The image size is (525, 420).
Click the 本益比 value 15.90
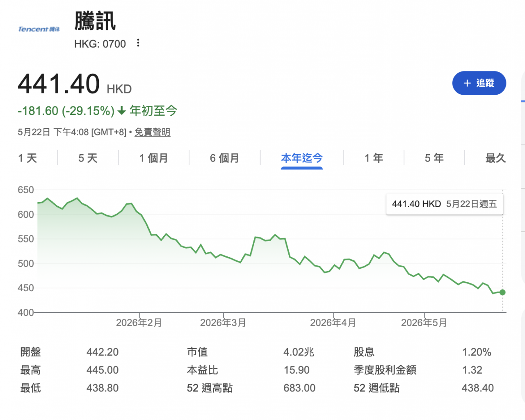click(x=297, y=370)
